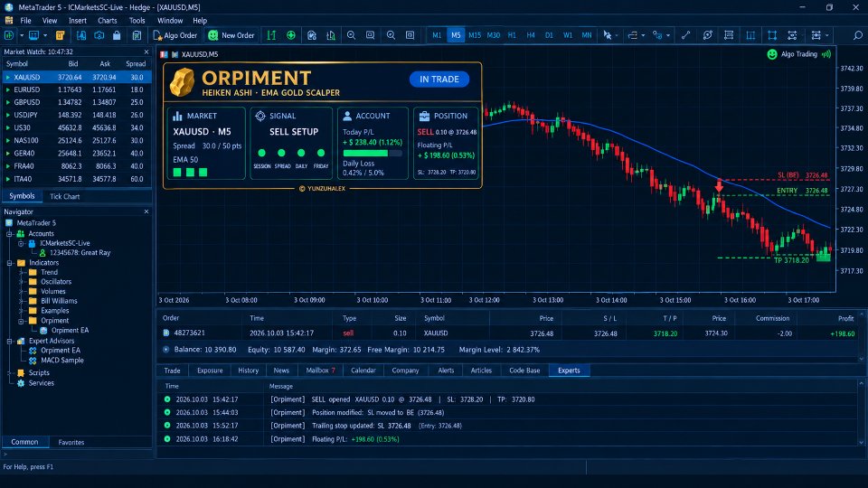Switch to W1 timeframe
Viewport: 868px width, 488px height.
(x=568, y=35)
